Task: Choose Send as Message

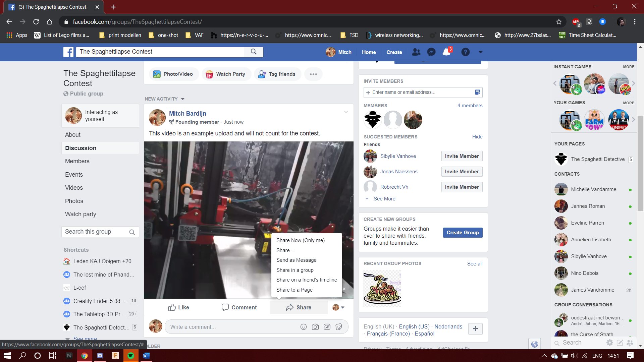Action: pyautogui.click(x=297, y=260)
